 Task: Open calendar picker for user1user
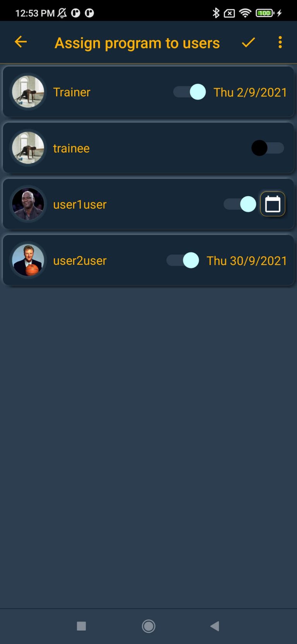coord(273,204)
